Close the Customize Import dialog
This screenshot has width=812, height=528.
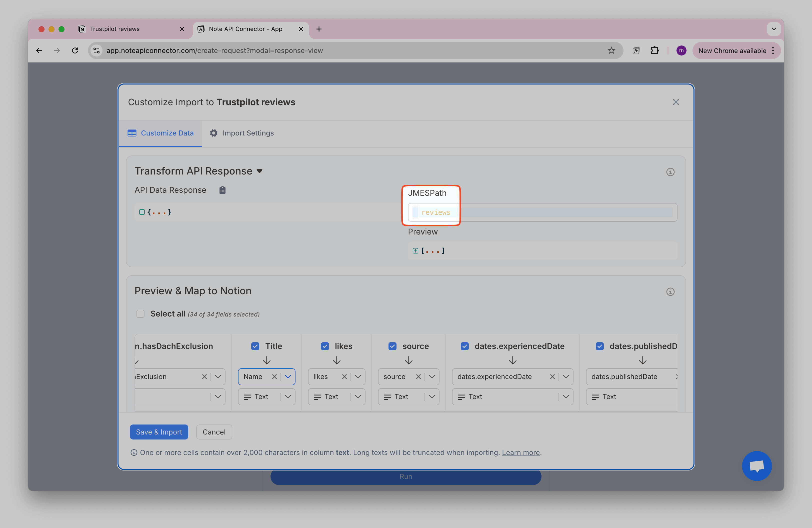point(675,102)
